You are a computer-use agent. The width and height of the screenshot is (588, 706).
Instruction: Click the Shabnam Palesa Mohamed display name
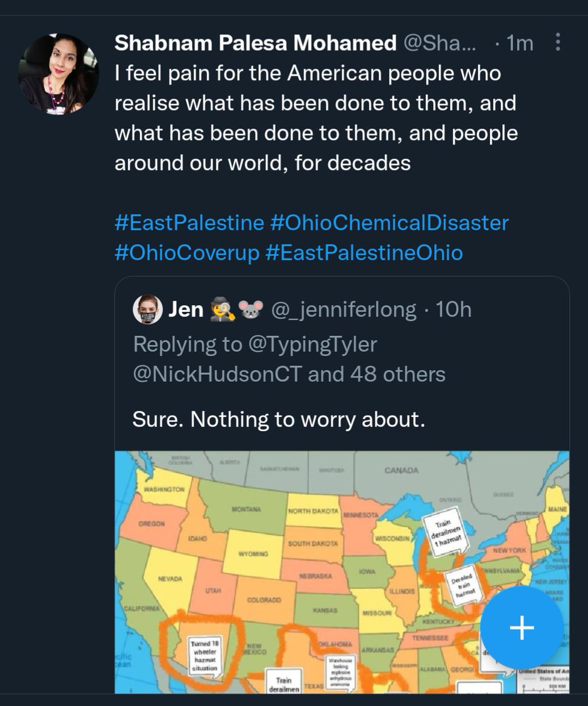[x=255, y=42]
